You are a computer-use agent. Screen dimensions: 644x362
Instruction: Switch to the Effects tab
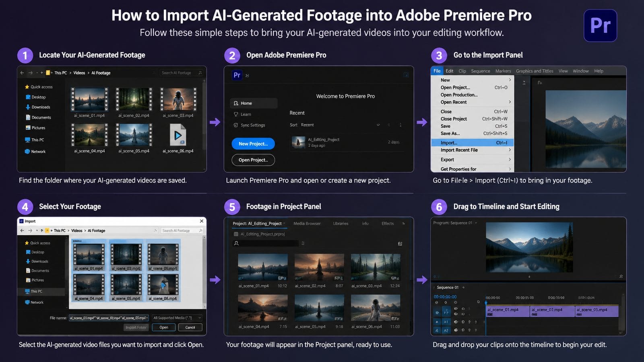pos(388,224)
